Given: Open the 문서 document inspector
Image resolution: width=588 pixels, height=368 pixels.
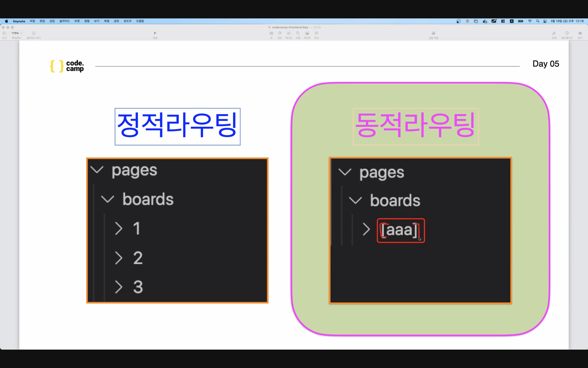Looking at the screenshot, I should click(580, 33).
